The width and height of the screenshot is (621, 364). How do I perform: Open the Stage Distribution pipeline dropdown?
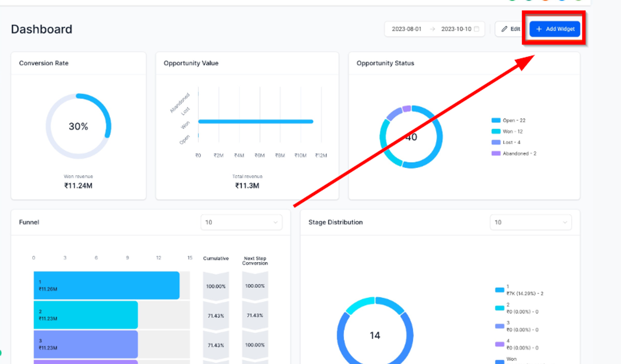[x=531, y=222]
